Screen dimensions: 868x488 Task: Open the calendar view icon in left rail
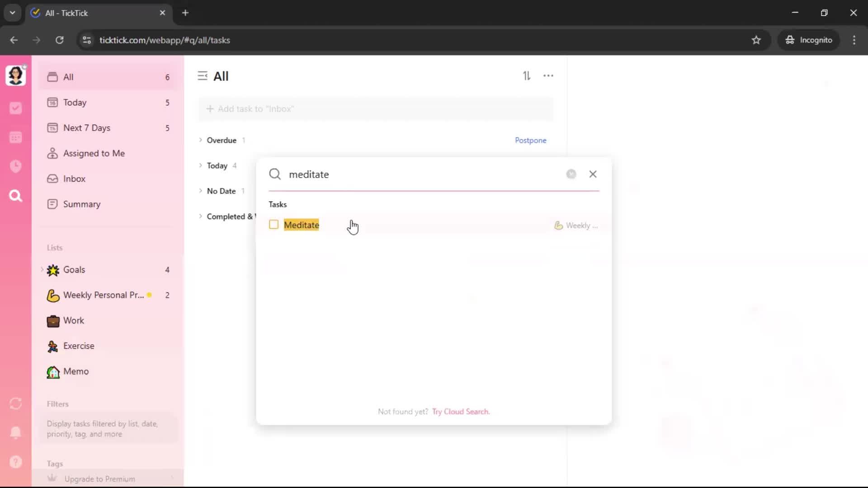pos(16,137)
